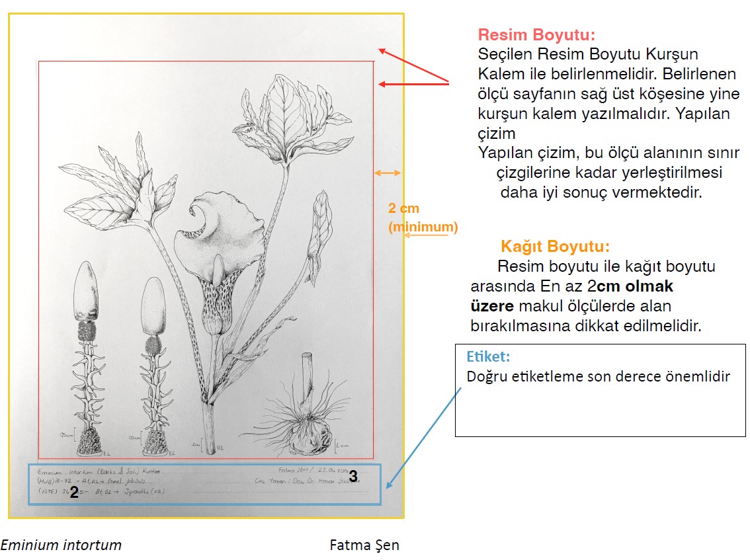This screenshot has width=750, height=560.
Task: Click the blue "Etiket:" heading
Action: [x=488, y=356]
